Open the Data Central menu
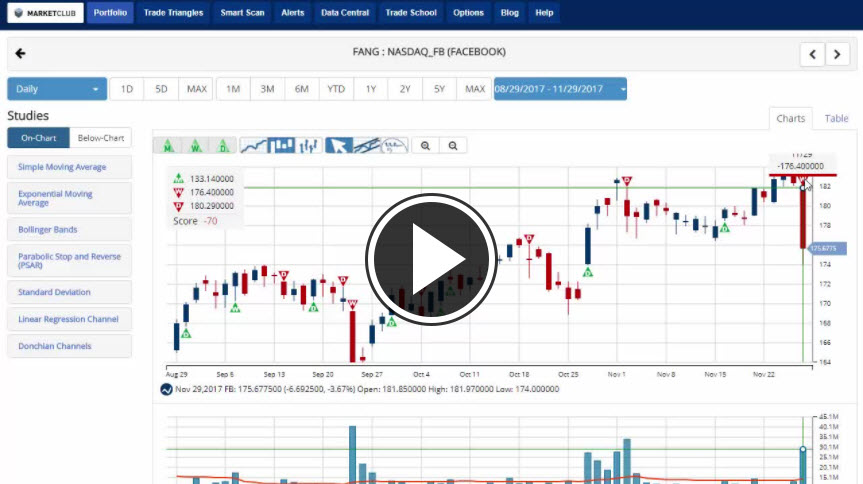863x484 pixels. (345, 13)
